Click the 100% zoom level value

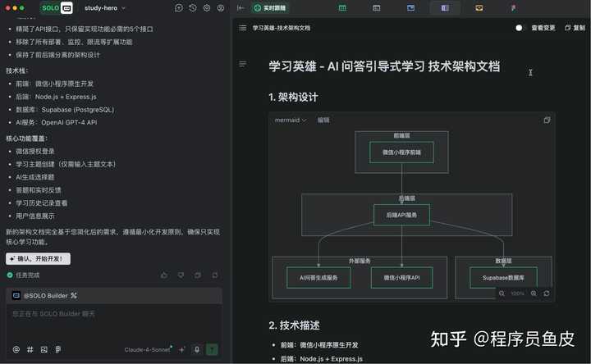[x=517, y=293]
